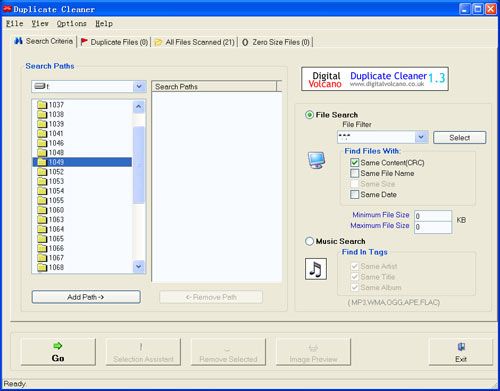This screenshot has height=391, width=500.
Task: Click the red flag icon on Duplicate Files tab
Action: [x=84, y=42]
